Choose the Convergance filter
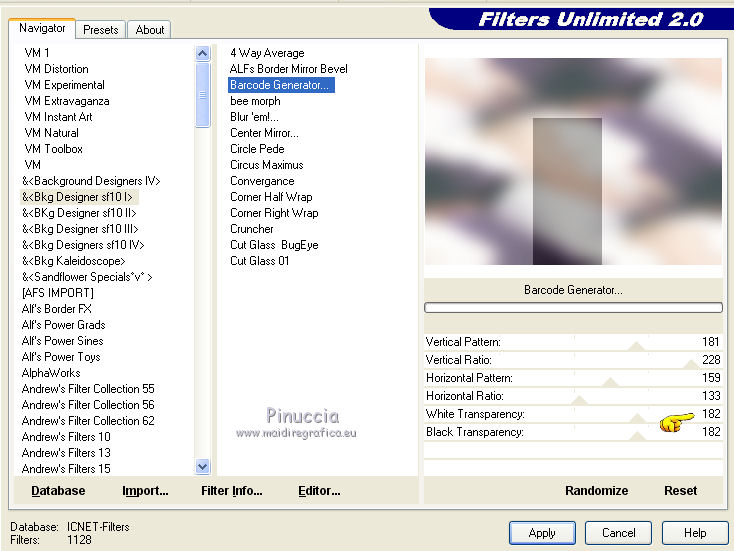Image resolution: width=734 pixels, height=551 pixels. click(x=262, y=181)
